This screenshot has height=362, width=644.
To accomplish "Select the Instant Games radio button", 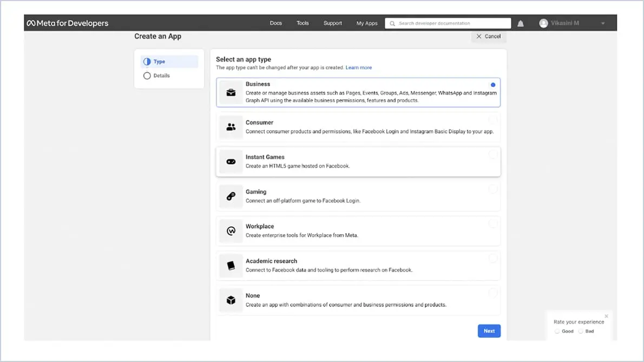I will coord(493,154).
